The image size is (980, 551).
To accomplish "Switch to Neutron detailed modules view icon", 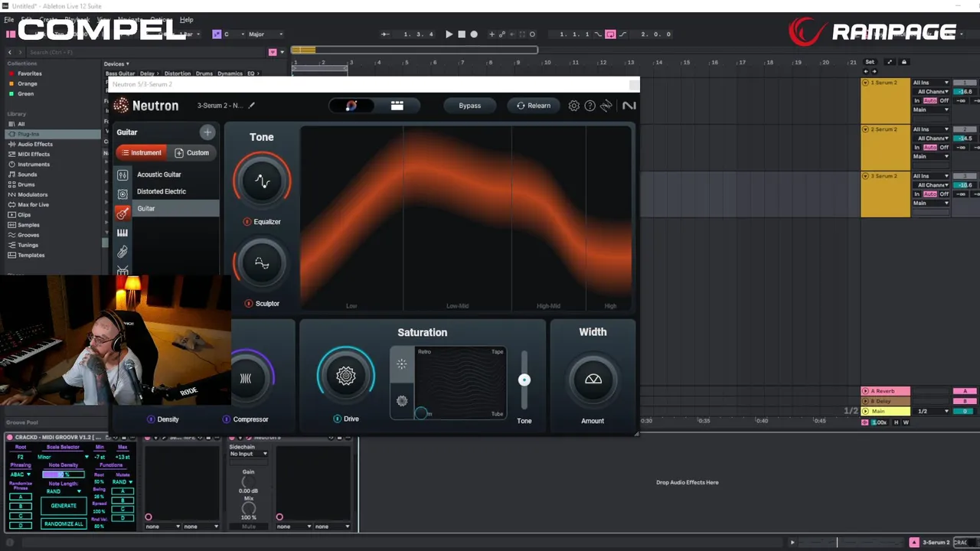I will coord(397,106).
